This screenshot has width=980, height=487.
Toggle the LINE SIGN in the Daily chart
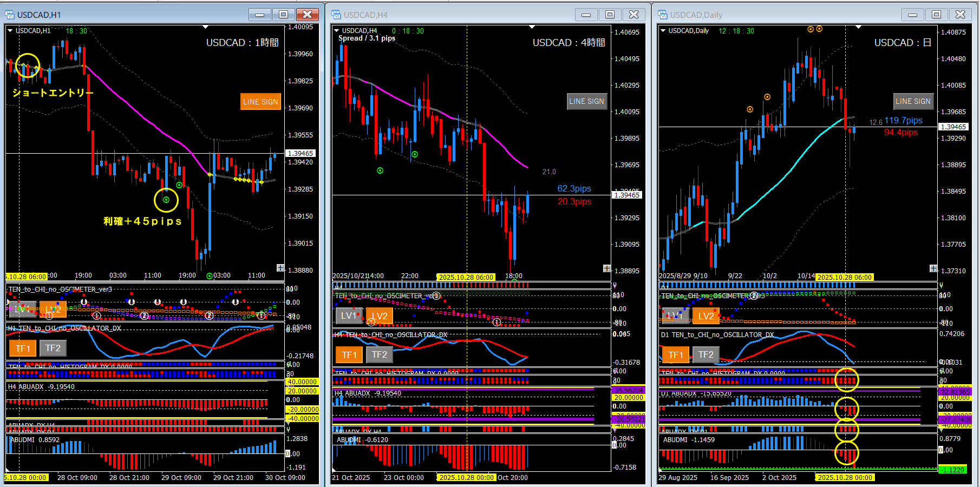click(x=913, y=101)
